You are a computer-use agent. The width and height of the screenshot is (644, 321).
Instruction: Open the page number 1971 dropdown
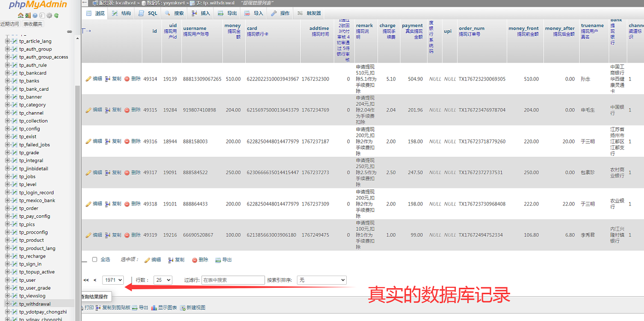(113, 279)
